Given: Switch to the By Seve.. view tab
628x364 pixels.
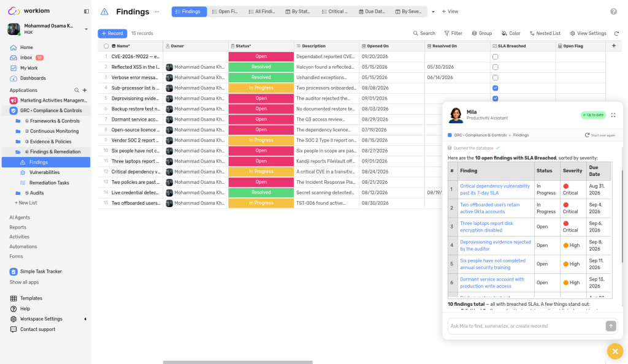Looking at the screenshot, I should tap(408, 12).
